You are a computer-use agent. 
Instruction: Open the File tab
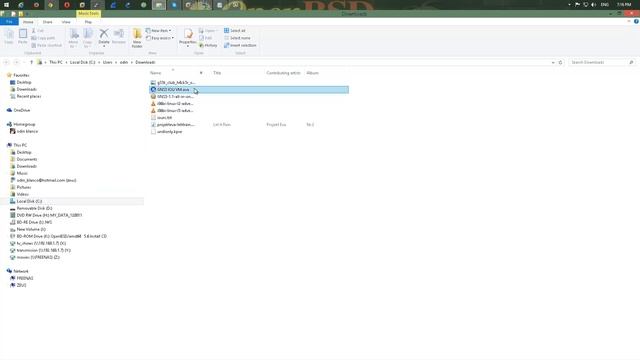tap(9, 22)
